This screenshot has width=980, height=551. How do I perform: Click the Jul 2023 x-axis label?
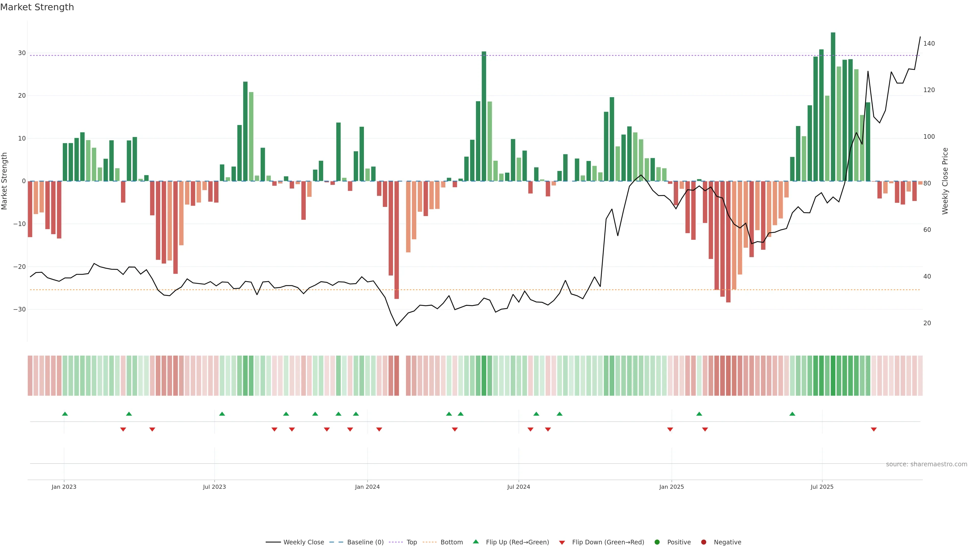[x=214, y=487]
